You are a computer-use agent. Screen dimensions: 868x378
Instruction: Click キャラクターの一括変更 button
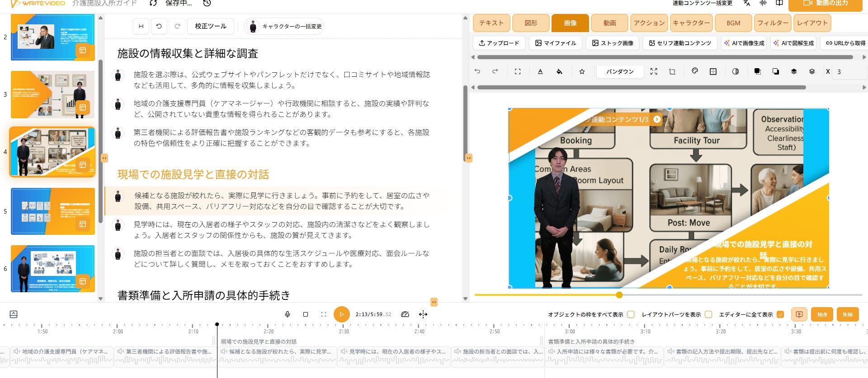(284, 26)
